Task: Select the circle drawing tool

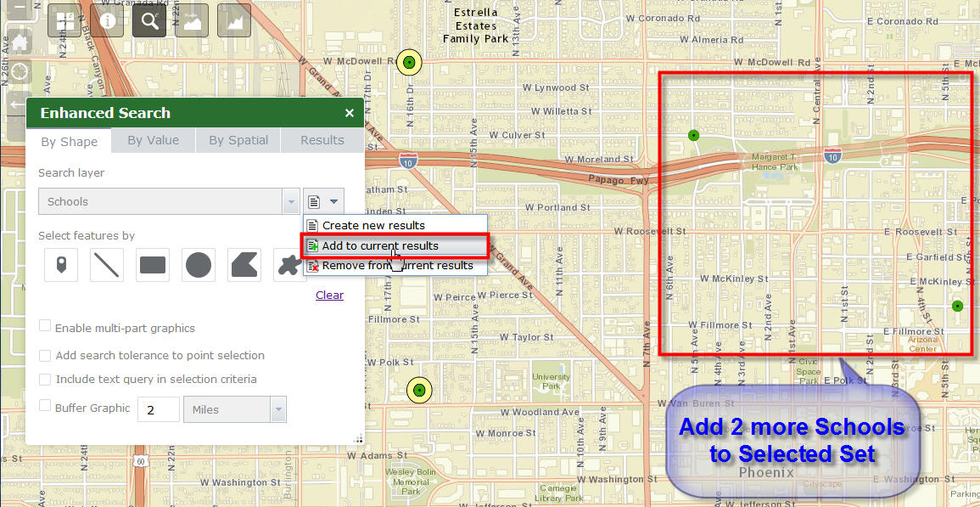Action: click(x=199, y=265)
